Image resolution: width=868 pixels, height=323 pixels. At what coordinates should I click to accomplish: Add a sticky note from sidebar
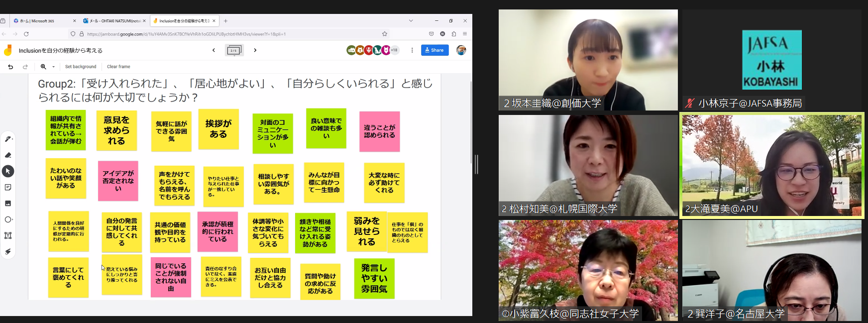tap(8, 187)
